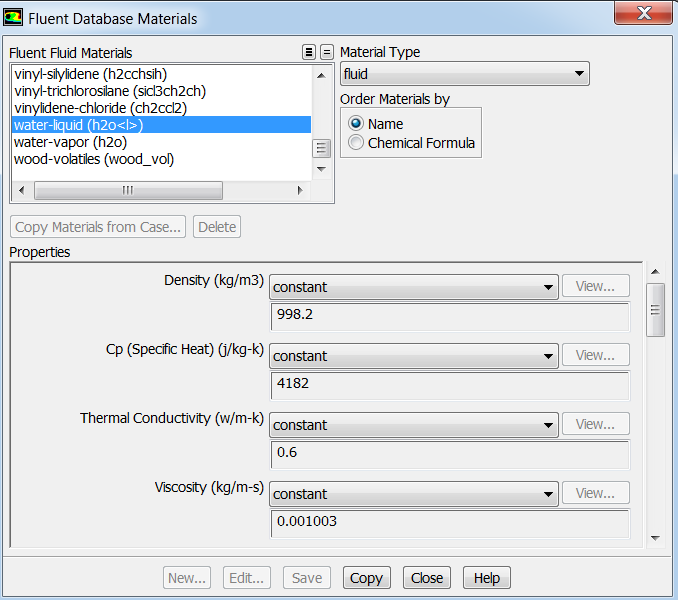Click the Fluent application icon in title bar
This screenshot has height=600, width=678.
tap(13, 18)
